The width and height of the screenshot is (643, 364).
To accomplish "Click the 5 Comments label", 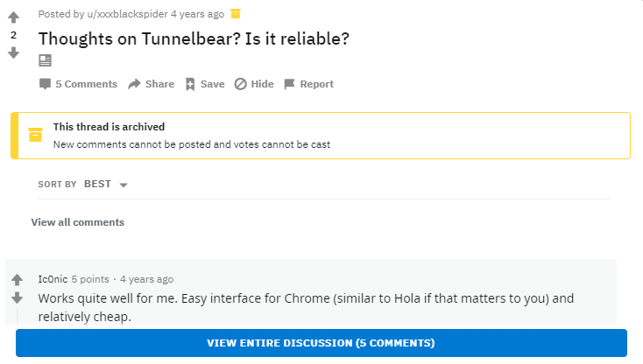I will (x=87, y=84).
